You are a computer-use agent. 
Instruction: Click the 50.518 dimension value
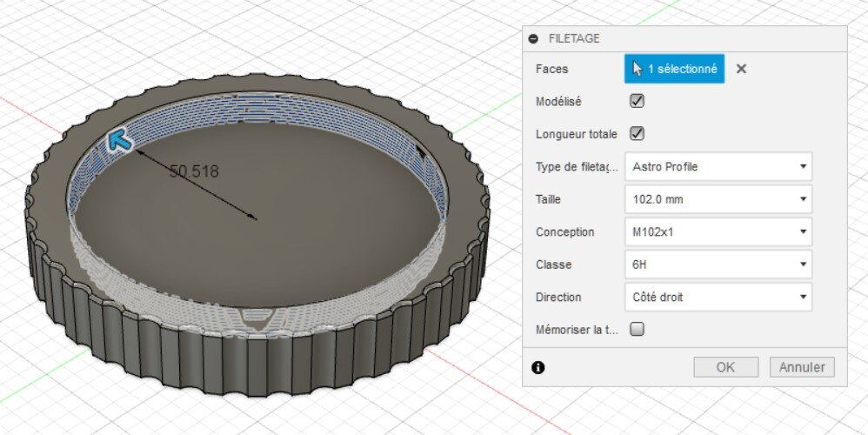[x=194, y=171]
